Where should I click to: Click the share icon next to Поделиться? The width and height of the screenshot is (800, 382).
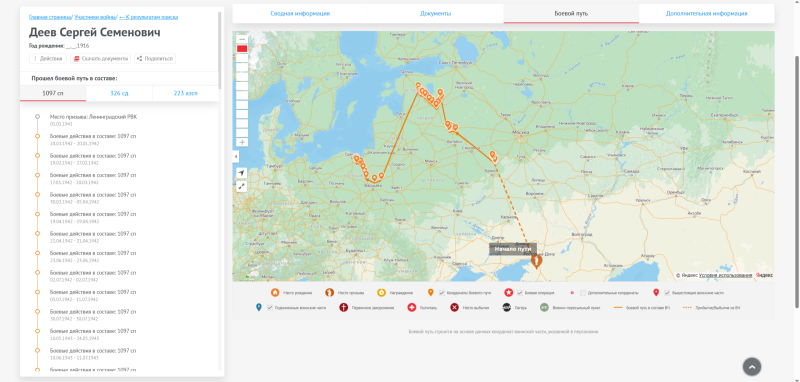pyautogui.click(x=140, y=59)
